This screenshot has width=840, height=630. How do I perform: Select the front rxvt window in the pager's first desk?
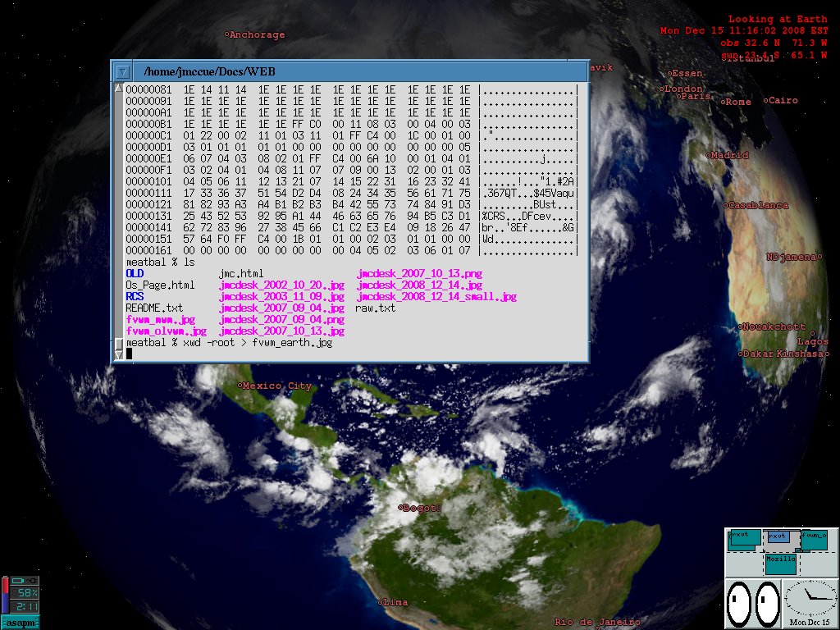click(745, 538)
